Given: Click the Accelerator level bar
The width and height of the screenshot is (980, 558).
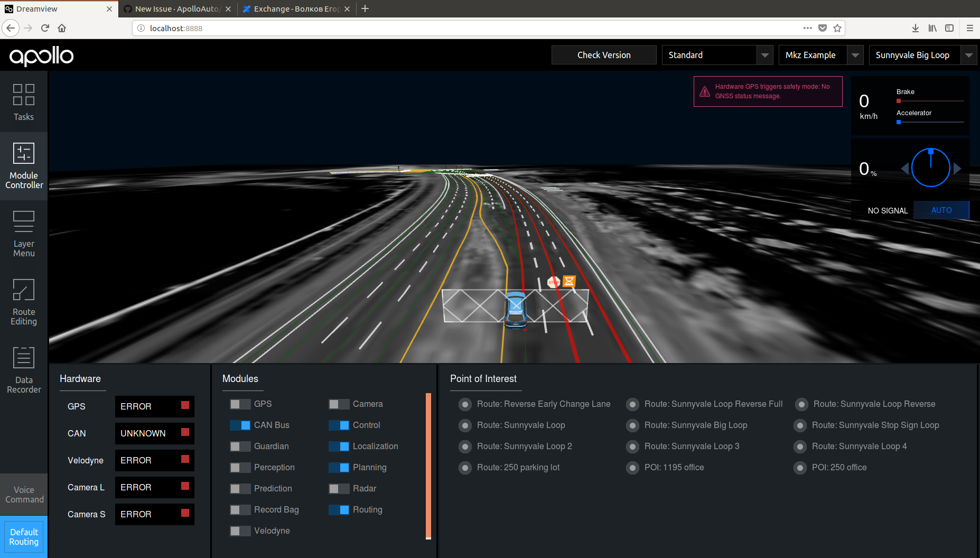Looking at the screenshot, I should (x=930, y=122).
